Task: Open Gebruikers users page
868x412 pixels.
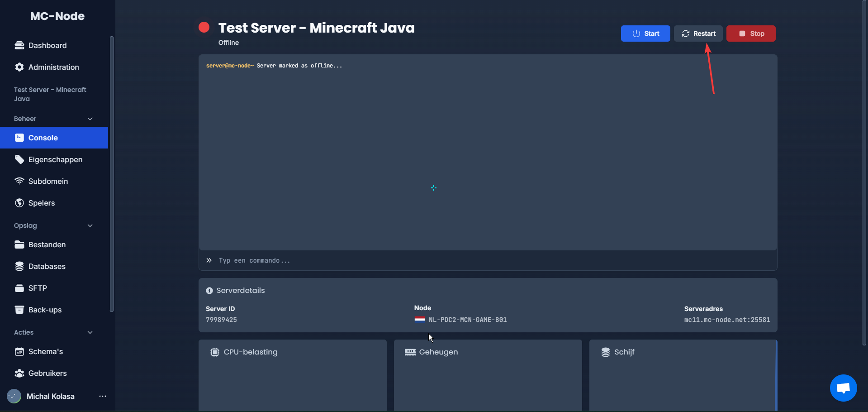Action: [54, 373]
